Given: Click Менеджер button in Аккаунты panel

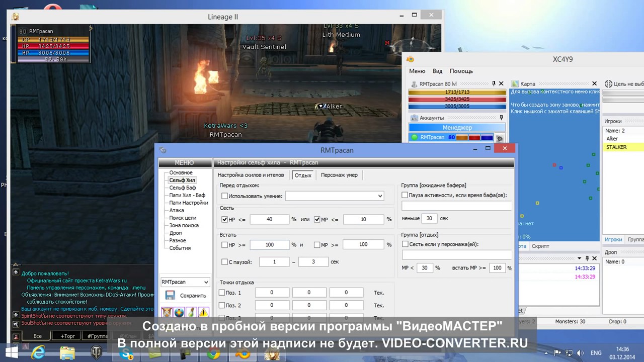Looking at the screenshot, I should point(457,128).
